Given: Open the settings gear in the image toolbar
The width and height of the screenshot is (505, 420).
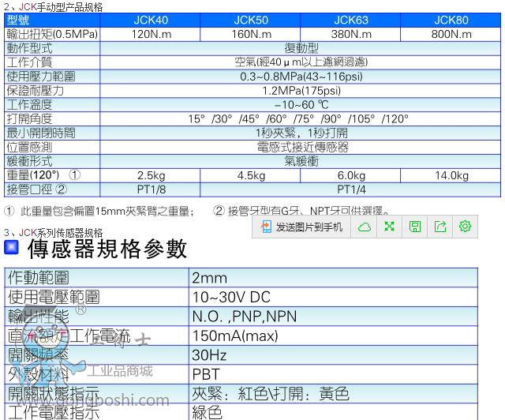Looking at the screenshot, I should pyautogui.click(x=466, y=227).
